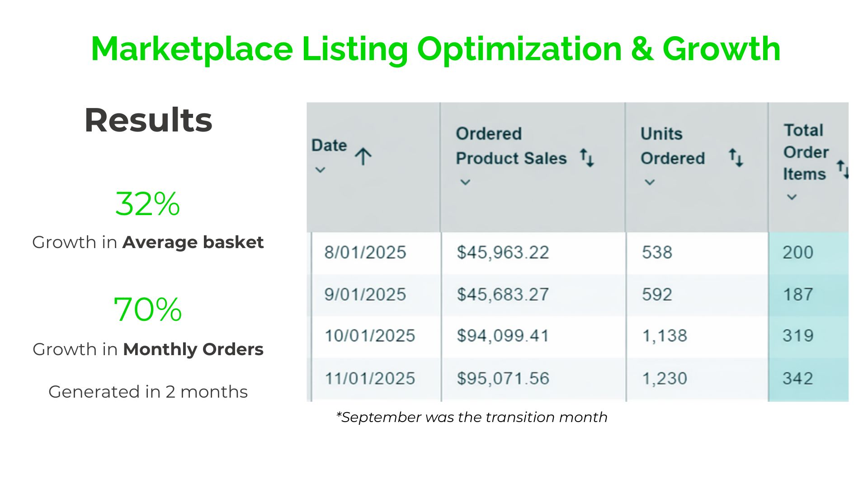Click the 342 total order items cell

click(798, 379)
